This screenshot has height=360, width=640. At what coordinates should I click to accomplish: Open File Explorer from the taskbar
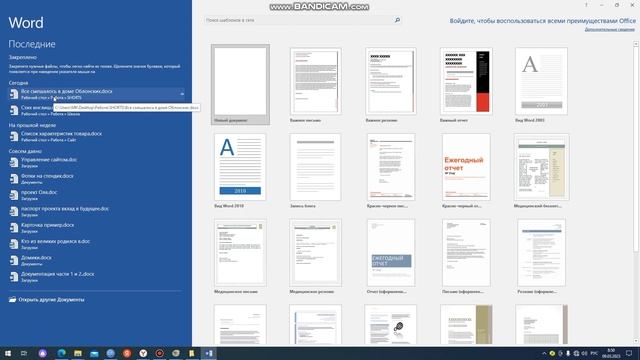click(x=78, y=353)
